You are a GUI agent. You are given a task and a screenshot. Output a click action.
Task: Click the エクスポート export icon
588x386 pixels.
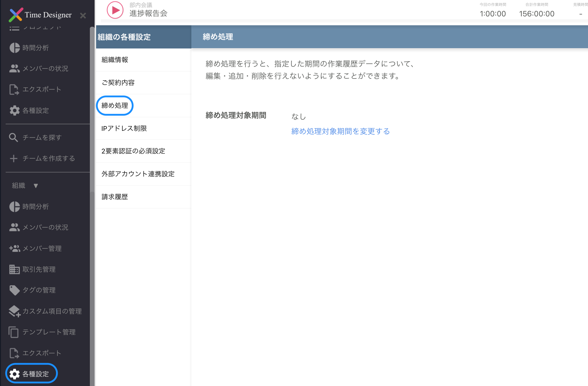pos(14,89)
